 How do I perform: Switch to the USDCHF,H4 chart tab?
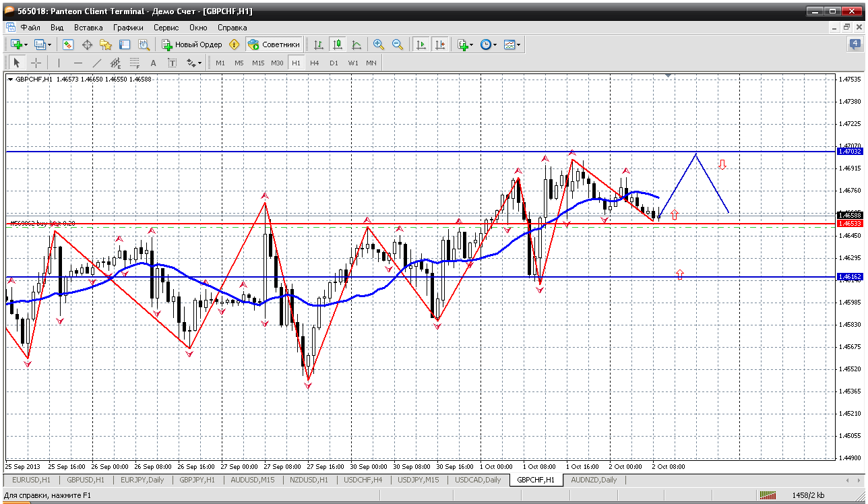[x=363, y=480]
